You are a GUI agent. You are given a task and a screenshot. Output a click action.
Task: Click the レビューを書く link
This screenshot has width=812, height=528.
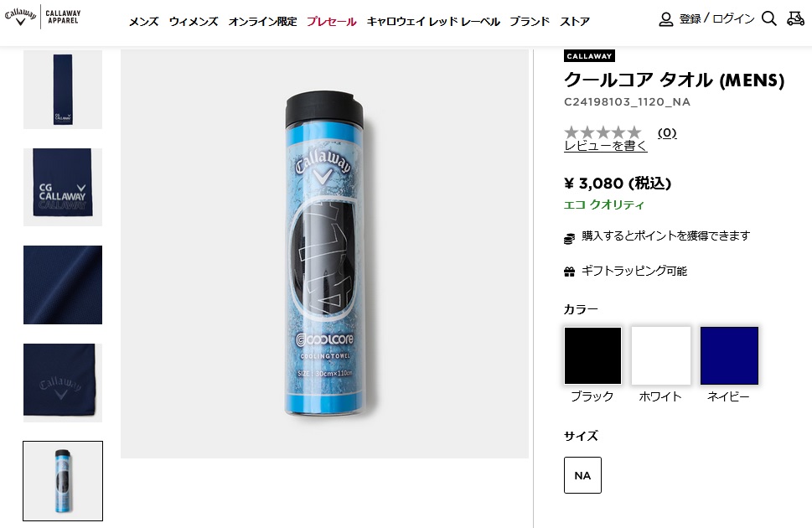[x=605, y=146]
